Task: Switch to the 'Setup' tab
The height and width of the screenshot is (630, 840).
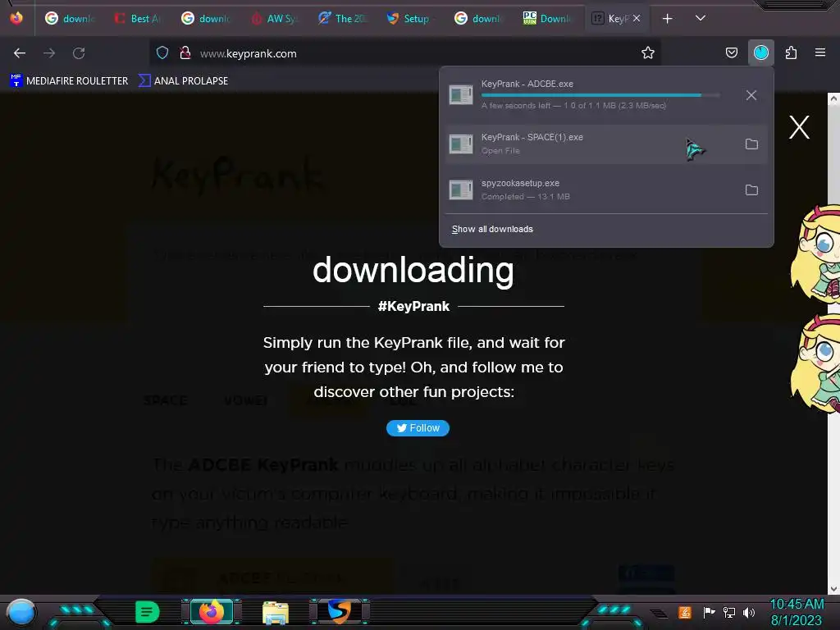Action: (409, 19)
